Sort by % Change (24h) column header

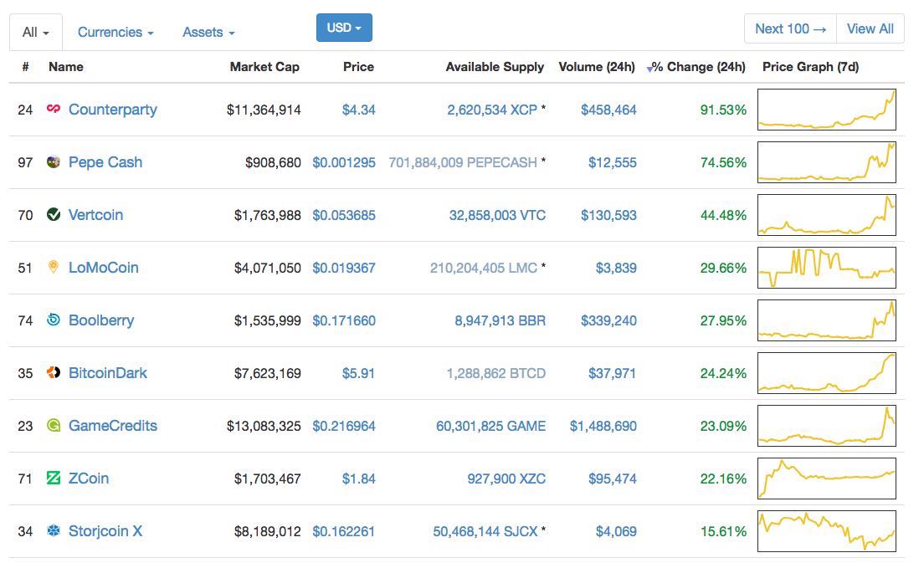698,67
